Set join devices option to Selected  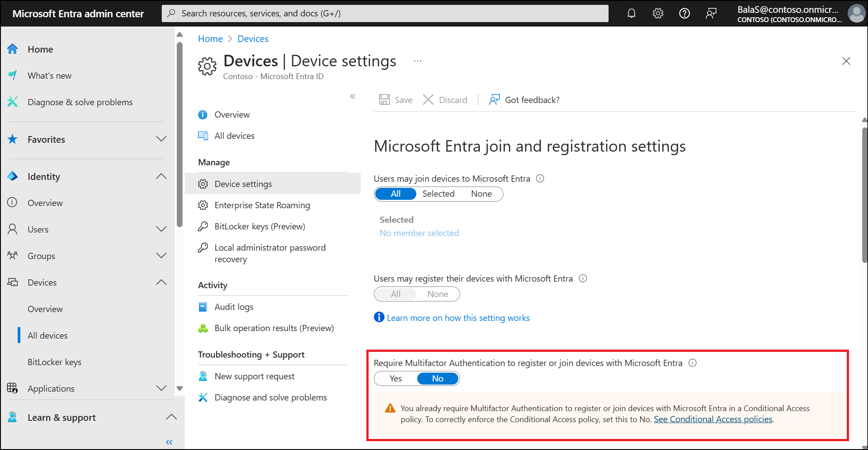click(438, 194)
